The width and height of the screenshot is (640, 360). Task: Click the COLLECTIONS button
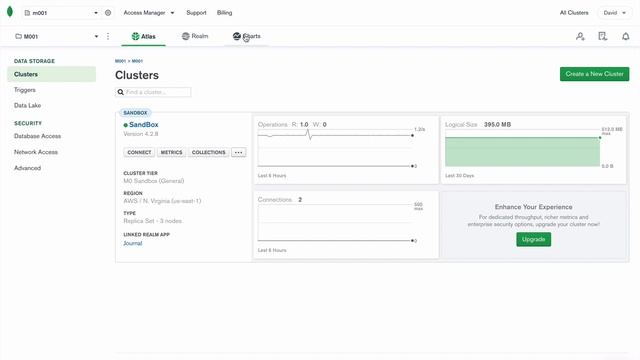tap(209, 152)
